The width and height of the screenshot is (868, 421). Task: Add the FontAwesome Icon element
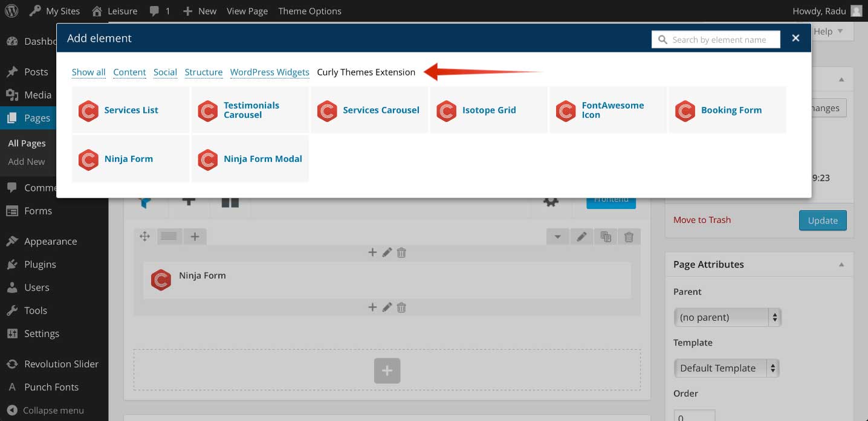click(x=608, y=110)
